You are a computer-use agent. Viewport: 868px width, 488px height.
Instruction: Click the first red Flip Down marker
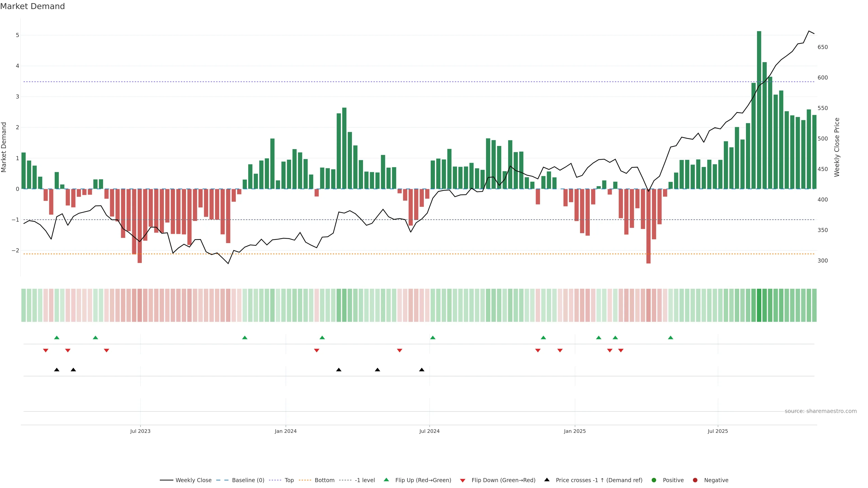click(46, 351)
